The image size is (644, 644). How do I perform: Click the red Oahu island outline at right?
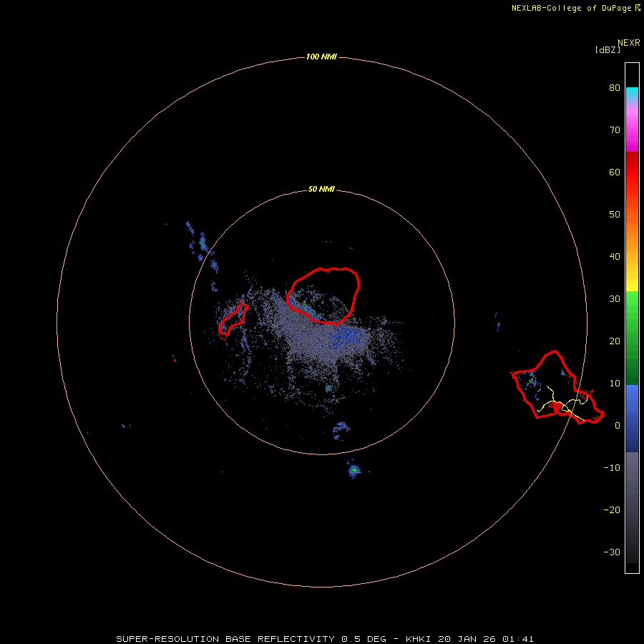pos(557,387)
